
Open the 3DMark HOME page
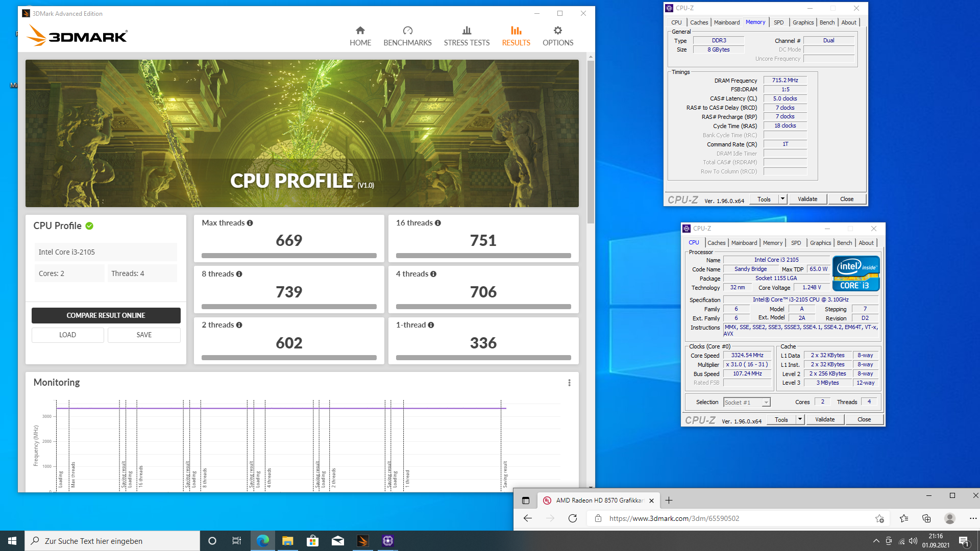pyautogui.click(x=360, y=37)
